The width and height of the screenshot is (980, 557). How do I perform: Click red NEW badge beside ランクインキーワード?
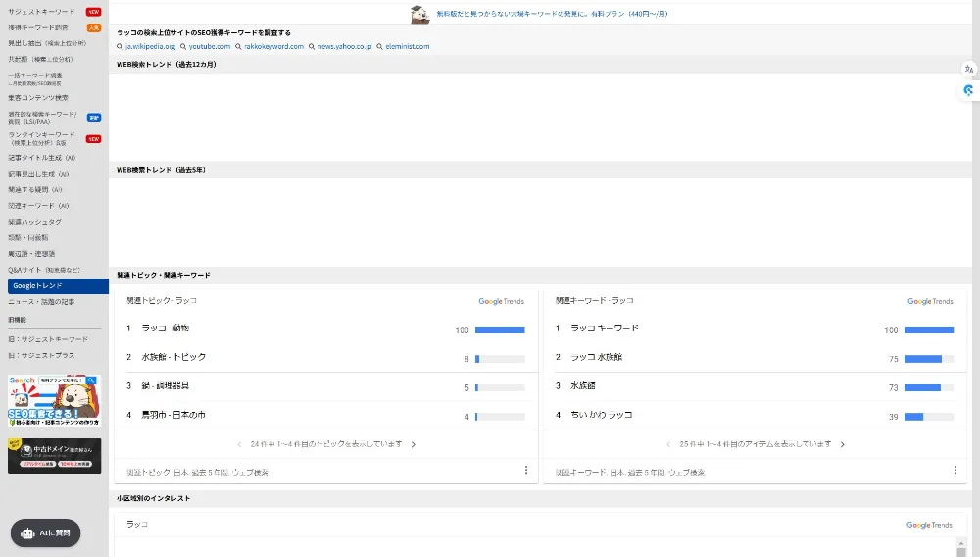click(93, 139)
